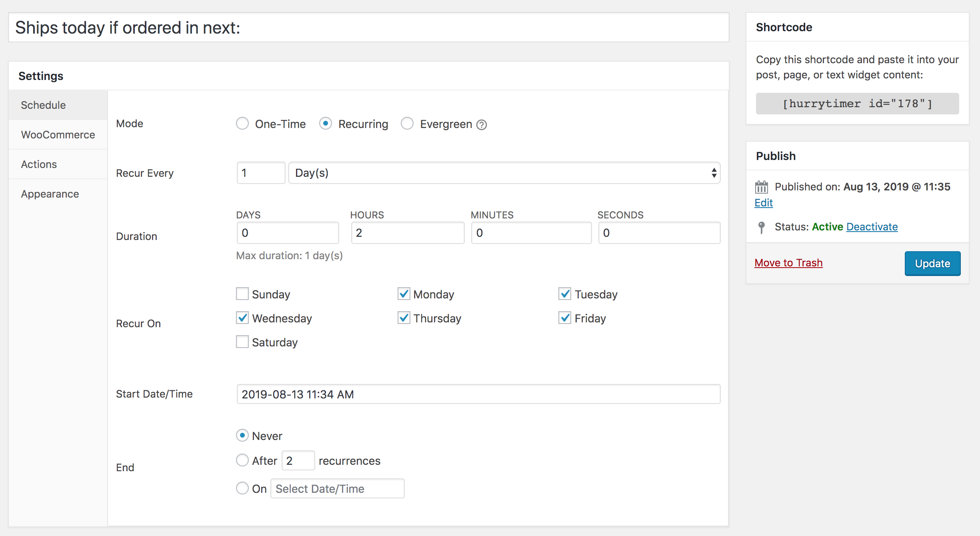Click the calendar icon beside Published on

tap(761, 187)
